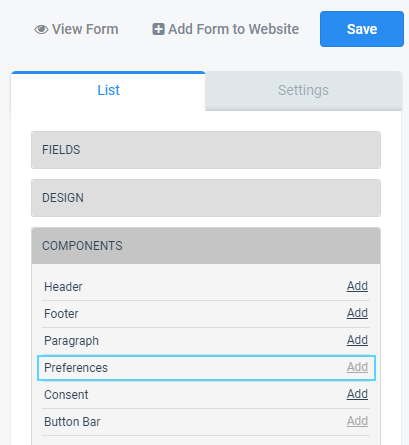Select Add Form to Website link
This screenshot has height=445, width=409.
[226, 29]
